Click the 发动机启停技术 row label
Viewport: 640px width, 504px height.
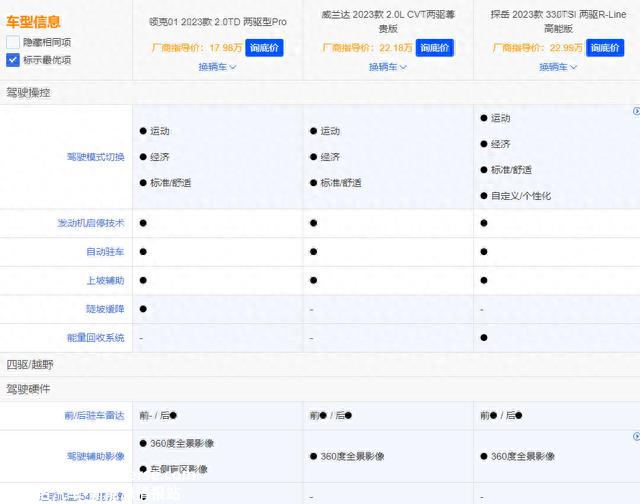point(91,223)
